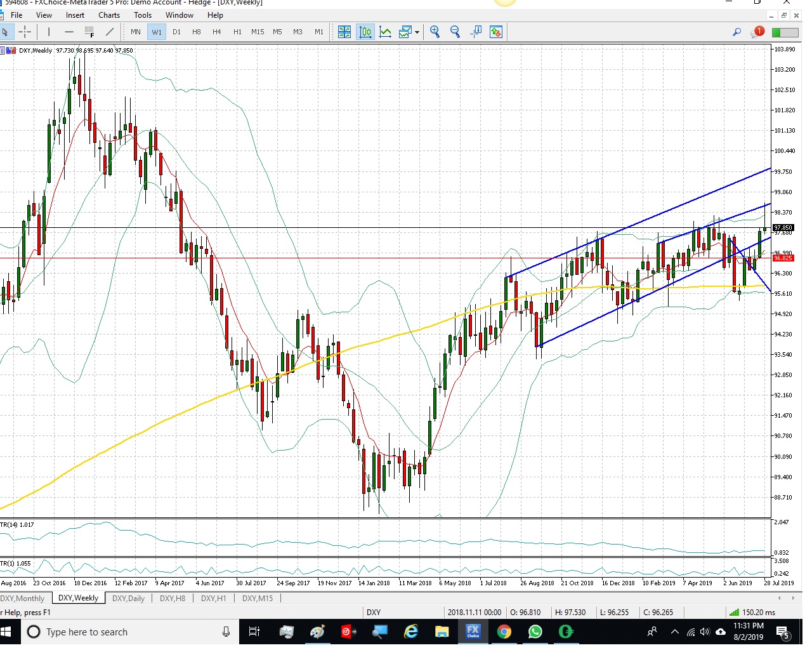Switch to H4 timeframe

217,32
